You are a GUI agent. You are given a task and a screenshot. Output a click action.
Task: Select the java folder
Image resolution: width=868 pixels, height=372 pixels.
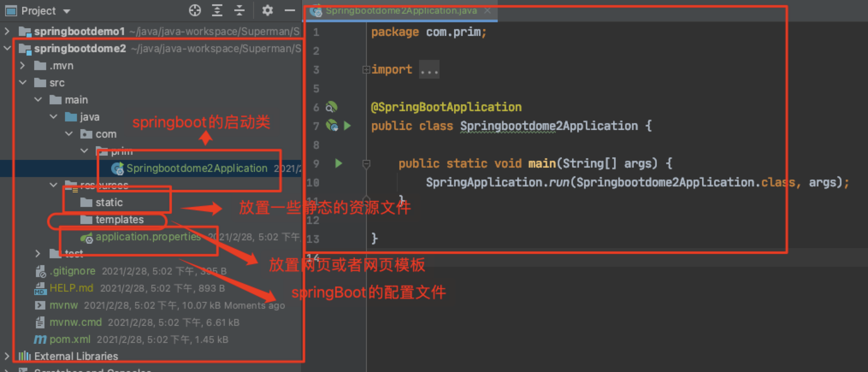89,117
